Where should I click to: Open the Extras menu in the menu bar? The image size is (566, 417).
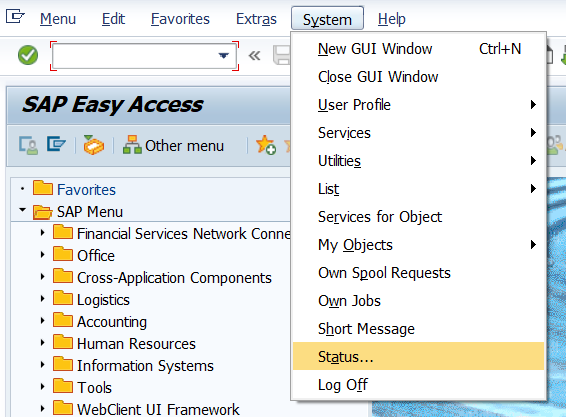coord(256,19)
